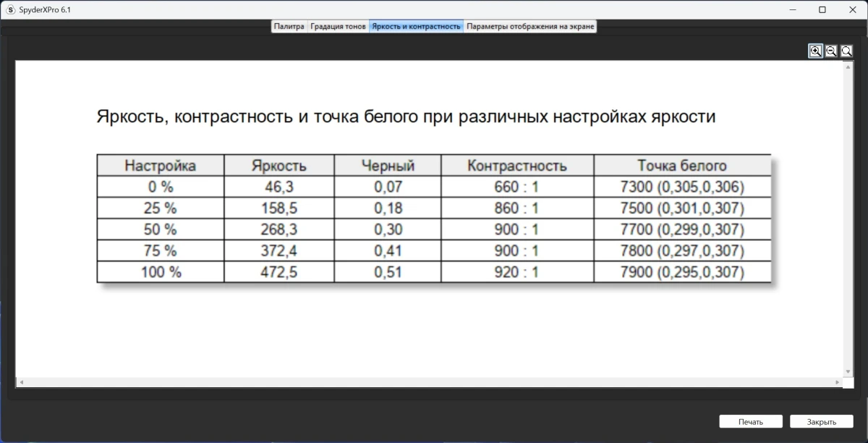The image size is (868, 443).
Task: Close the SpyderXPro window via title bar X
Action: pos(851,10)
